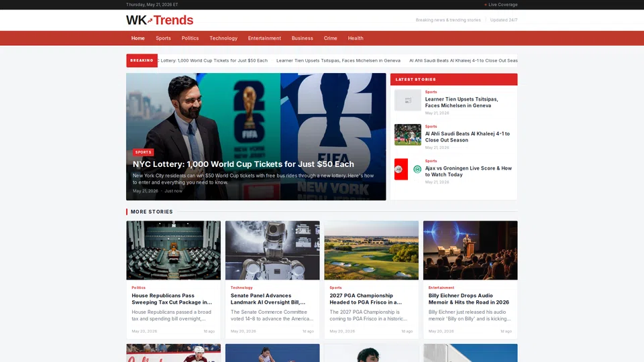Open ticker item about Learner Tien upsetting Tsitsipas
This screenshot has width=644, height=362.
pos(338,60)
